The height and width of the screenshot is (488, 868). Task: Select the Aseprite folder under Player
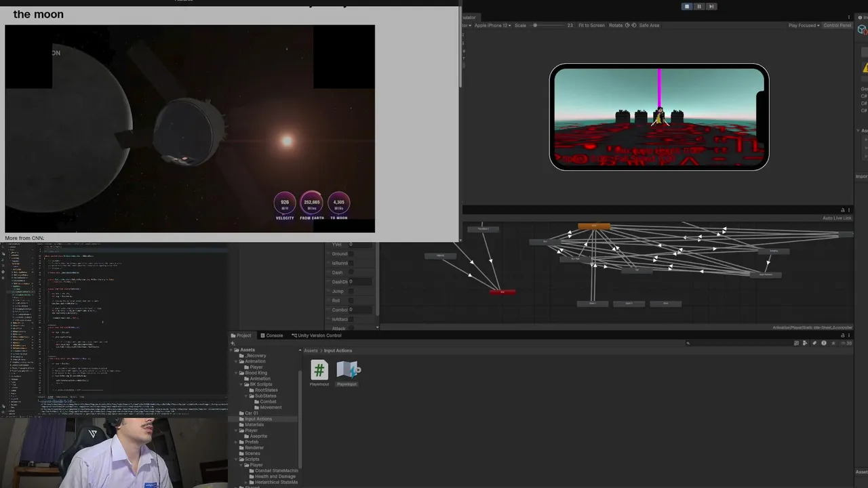click(258, 436)
